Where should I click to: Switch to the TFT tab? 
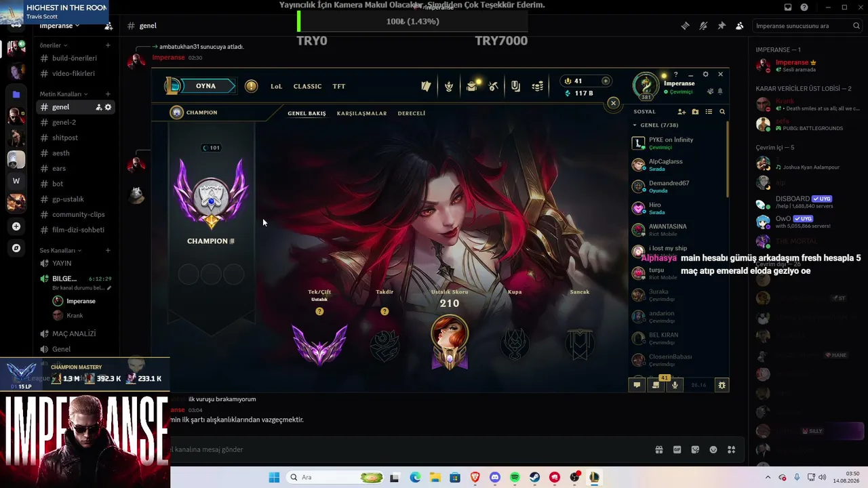[x=339, y=86]
